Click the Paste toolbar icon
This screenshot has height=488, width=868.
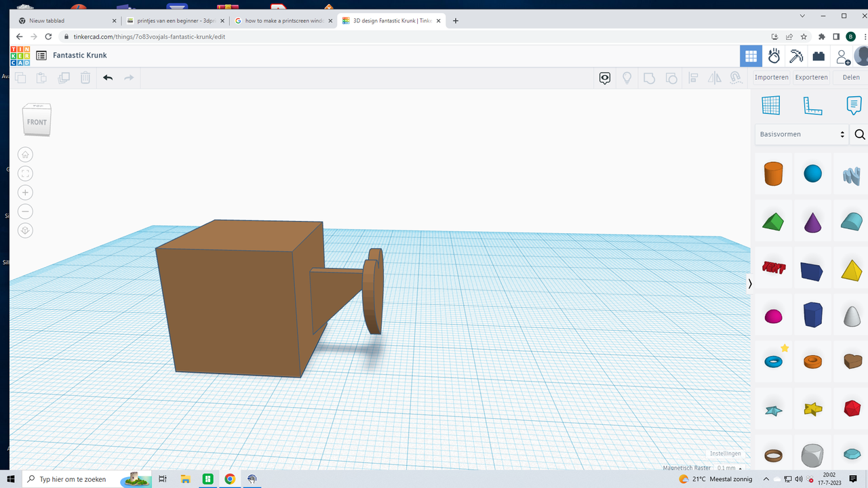(41, 78)
